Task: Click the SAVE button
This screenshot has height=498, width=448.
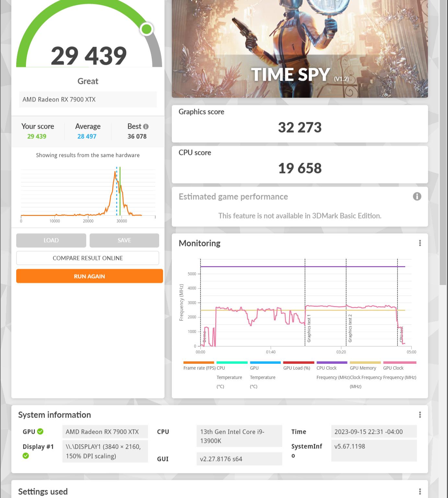Action: click(x=124, y=240)
